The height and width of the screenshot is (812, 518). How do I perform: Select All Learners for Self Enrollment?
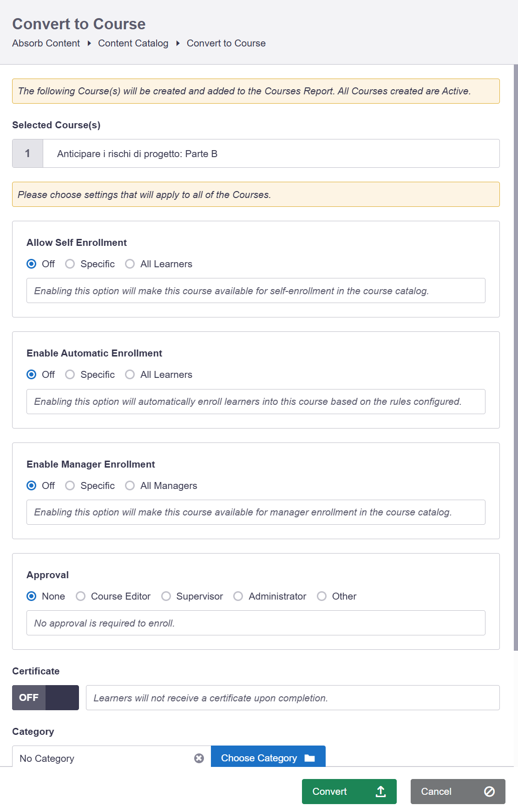[130, 264]
